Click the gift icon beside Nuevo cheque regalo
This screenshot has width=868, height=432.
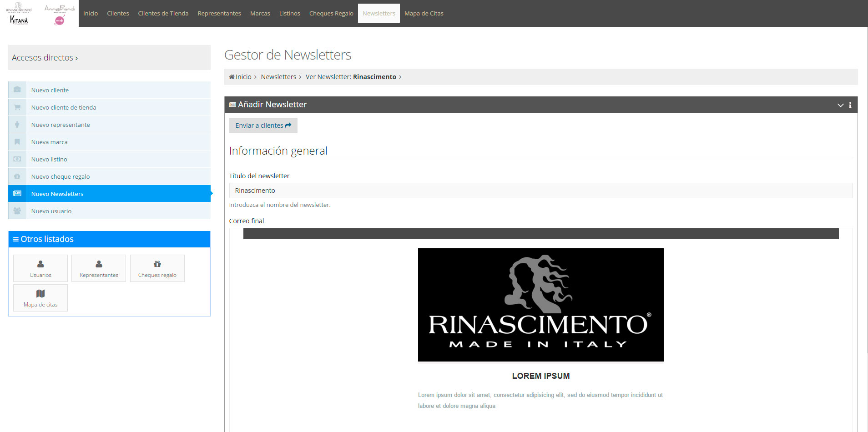(17, 176)
